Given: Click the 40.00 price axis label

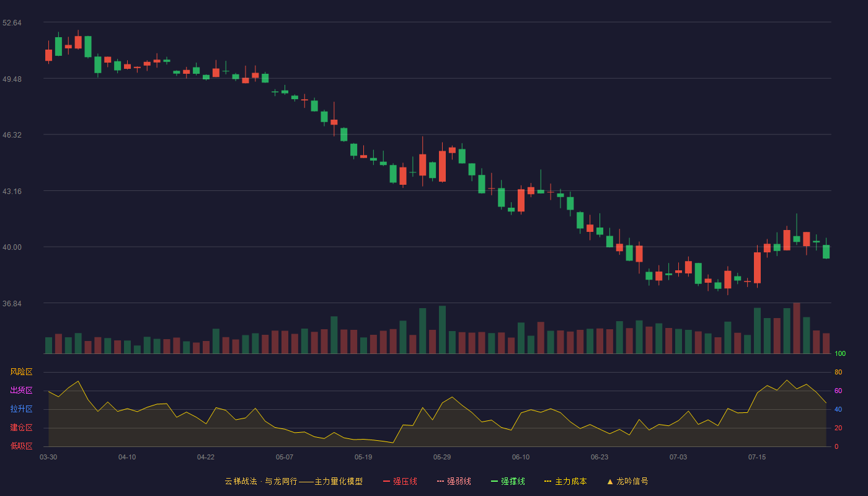Looking at the screenshot, I should click(12, 247).
